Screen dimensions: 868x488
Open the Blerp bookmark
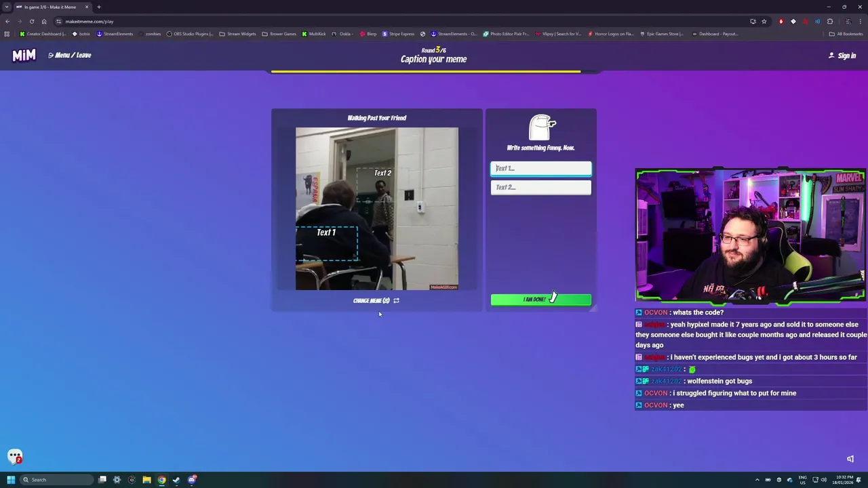tap(368, 34)
